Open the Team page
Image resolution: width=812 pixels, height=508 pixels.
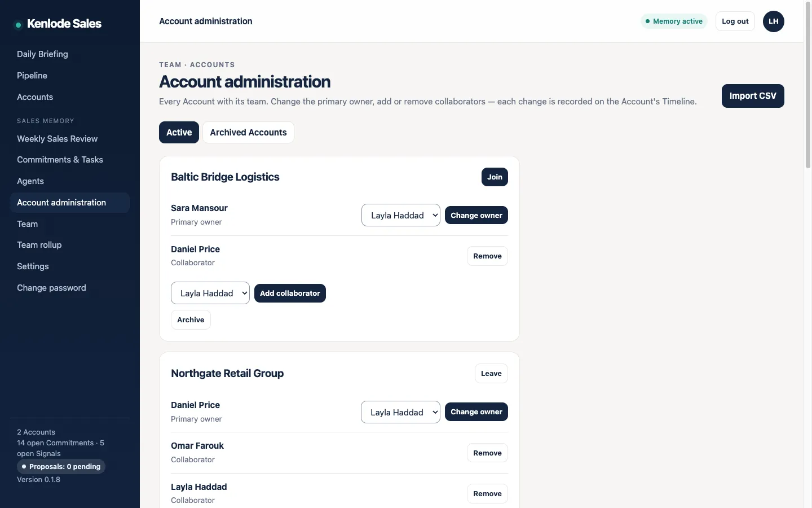tap(70, 224)
